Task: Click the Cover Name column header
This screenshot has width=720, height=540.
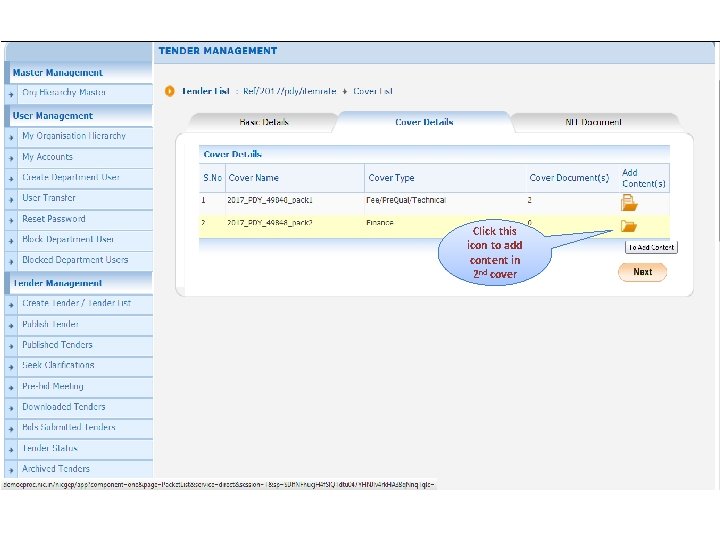Action: tap(253, 178)
